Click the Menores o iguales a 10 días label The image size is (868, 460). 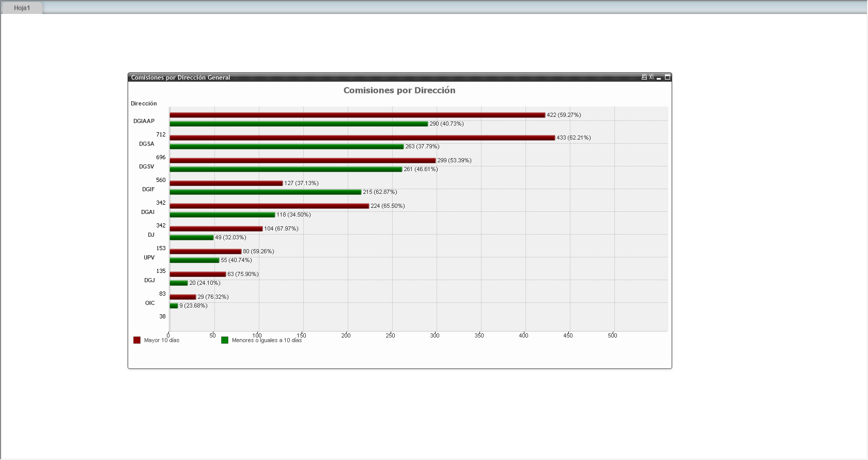pyautogui.click(x=267, y=340)
